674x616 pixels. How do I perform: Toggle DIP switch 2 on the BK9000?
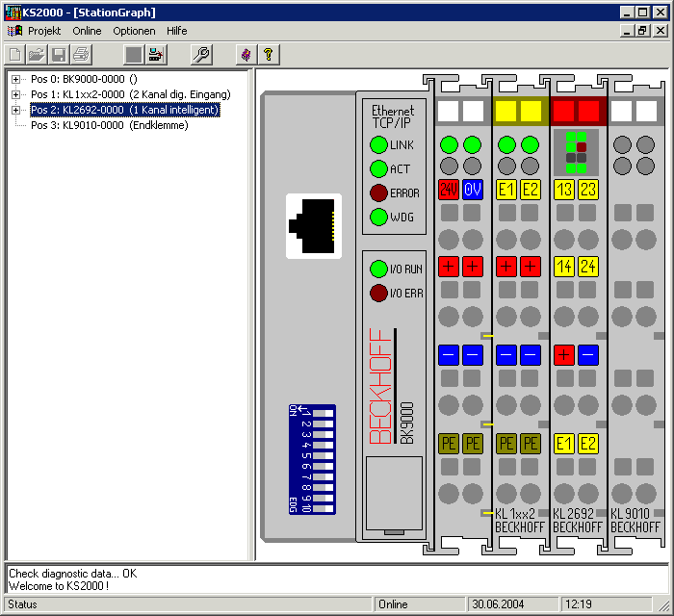[323, 424]
